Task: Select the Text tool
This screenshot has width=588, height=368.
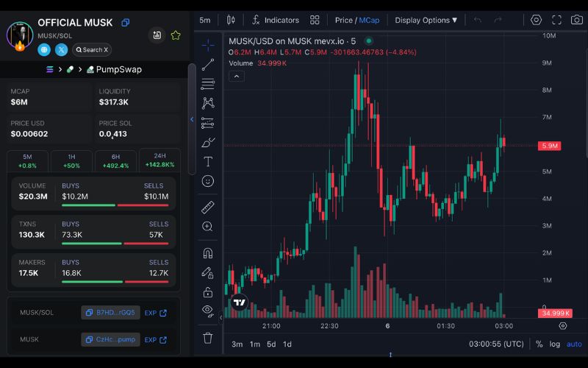Action: pyautogui.click(x=208, y=162)
